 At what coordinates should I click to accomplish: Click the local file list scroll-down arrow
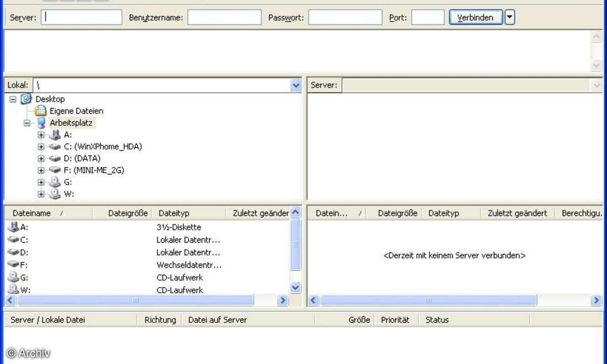(x=296, y=288)
